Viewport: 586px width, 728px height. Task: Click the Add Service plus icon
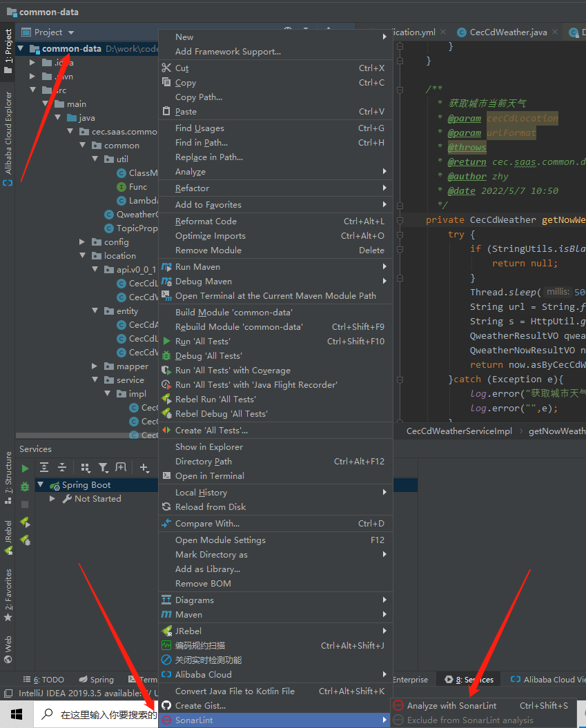point(144,468)
